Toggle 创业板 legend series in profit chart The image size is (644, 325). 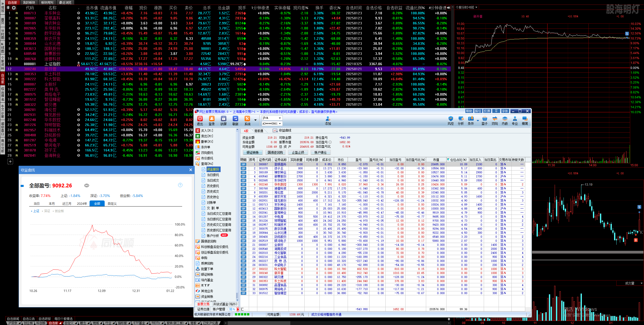pos(58,211)
